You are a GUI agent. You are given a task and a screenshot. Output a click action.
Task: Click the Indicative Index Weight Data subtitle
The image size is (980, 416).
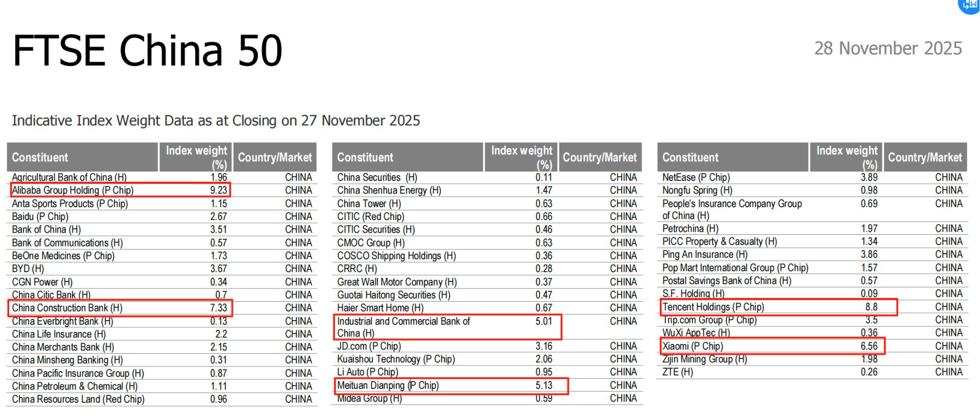tap(216, 120)
